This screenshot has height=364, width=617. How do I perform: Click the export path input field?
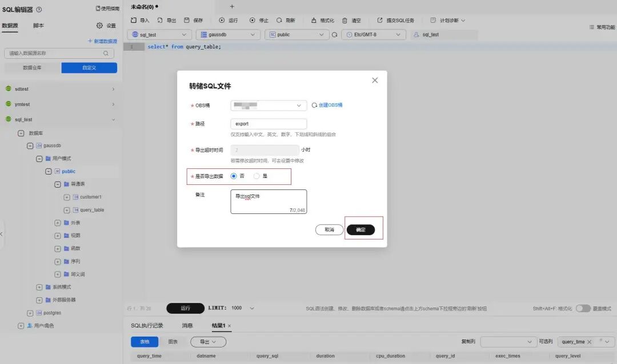(x=269, y=124)
